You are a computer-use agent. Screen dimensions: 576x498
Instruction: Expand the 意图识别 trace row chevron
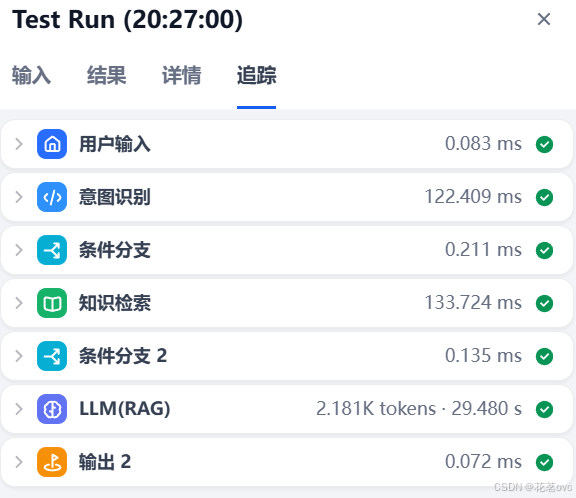click(19, 197)
